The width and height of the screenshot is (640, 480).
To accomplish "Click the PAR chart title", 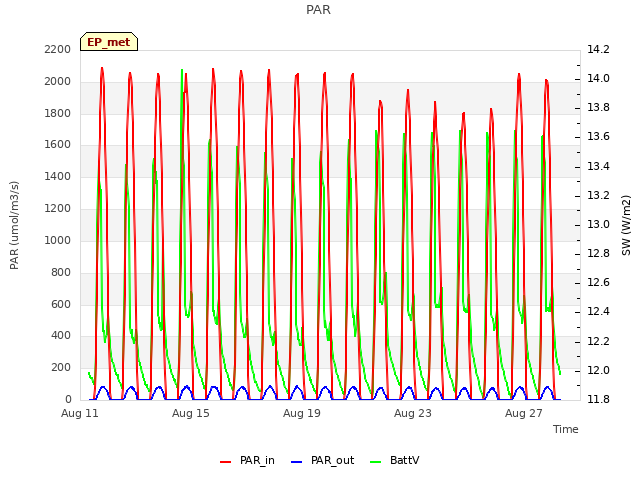I will click(x=318, y=10).
